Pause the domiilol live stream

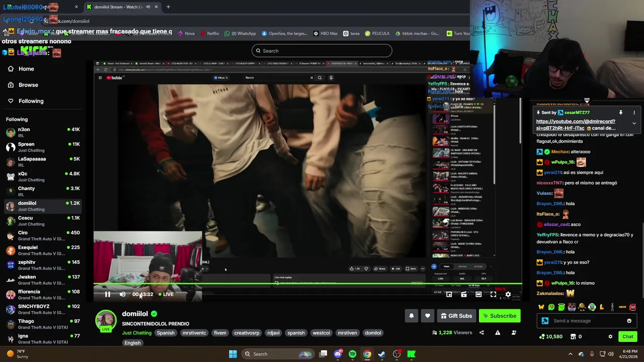click(x=107, y=294)
